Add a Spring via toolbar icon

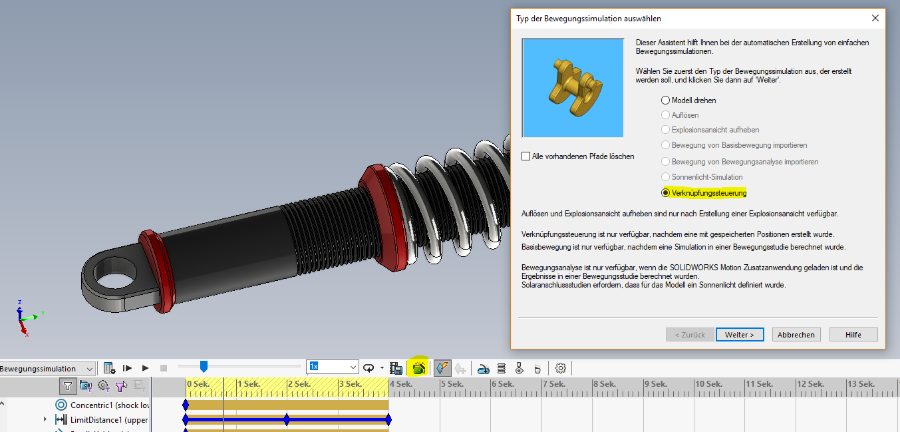(502, 368)
